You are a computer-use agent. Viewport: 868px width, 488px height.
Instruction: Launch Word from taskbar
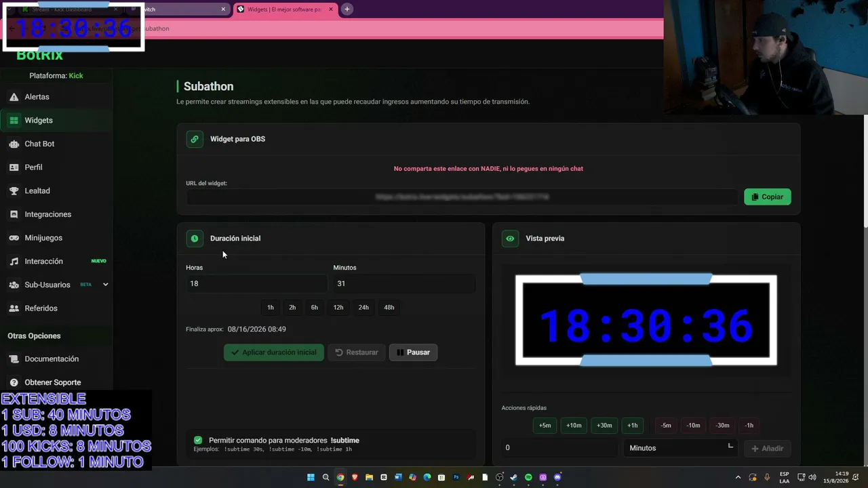click(x=398, y=477)
